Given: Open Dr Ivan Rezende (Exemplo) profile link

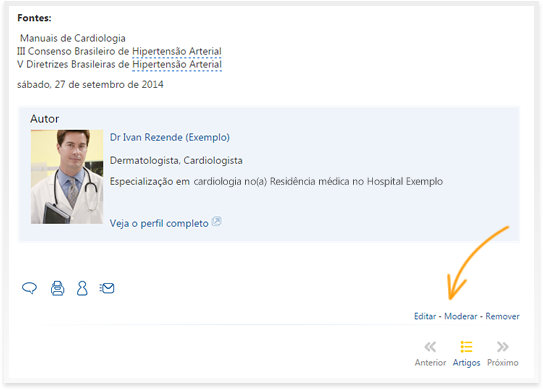Looking at the screenshot, I should pyautogui.click(x=170, y=138).
